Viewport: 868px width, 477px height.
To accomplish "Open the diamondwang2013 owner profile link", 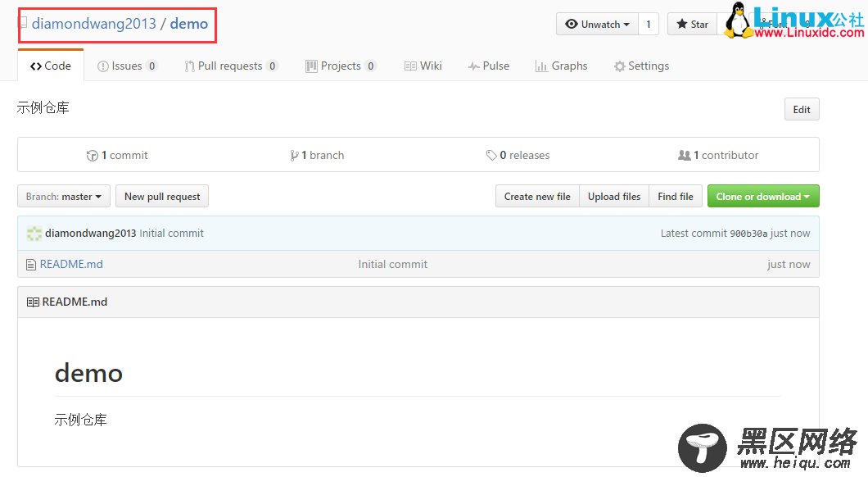I will click(93, 24).
